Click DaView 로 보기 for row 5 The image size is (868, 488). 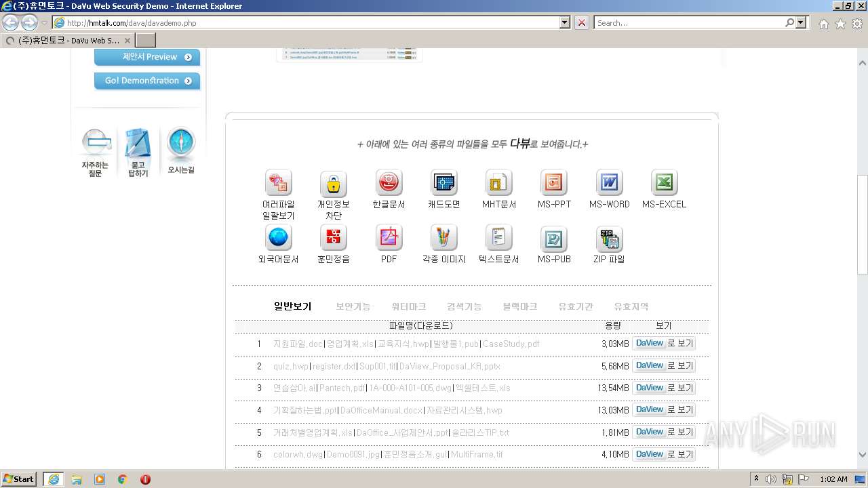pos(664,432)
